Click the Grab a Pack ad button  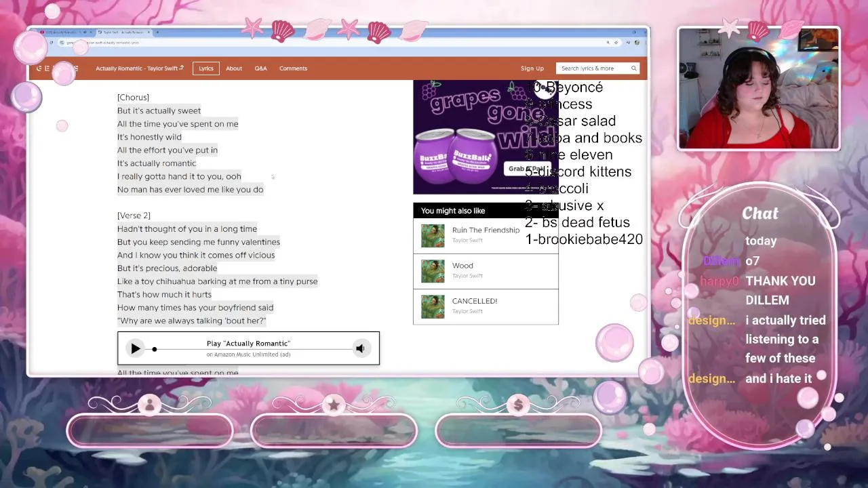tap(526, 169)
